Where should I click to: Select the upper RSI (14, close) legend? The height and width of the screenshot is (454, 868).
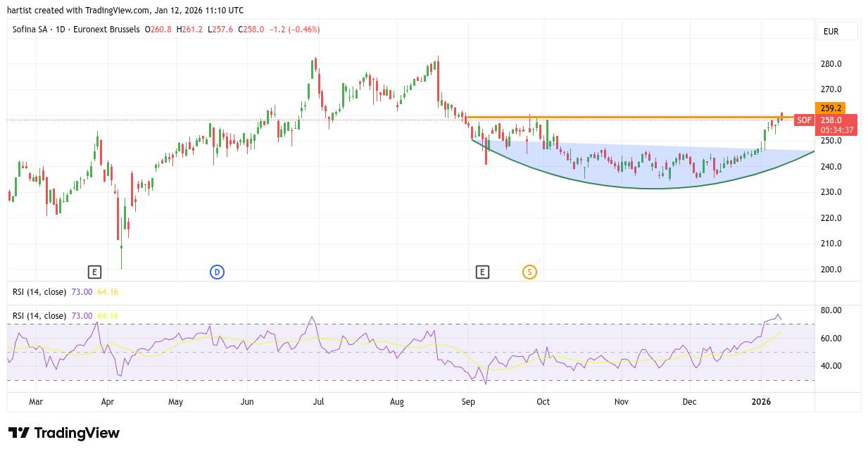(x=39, y=291)
